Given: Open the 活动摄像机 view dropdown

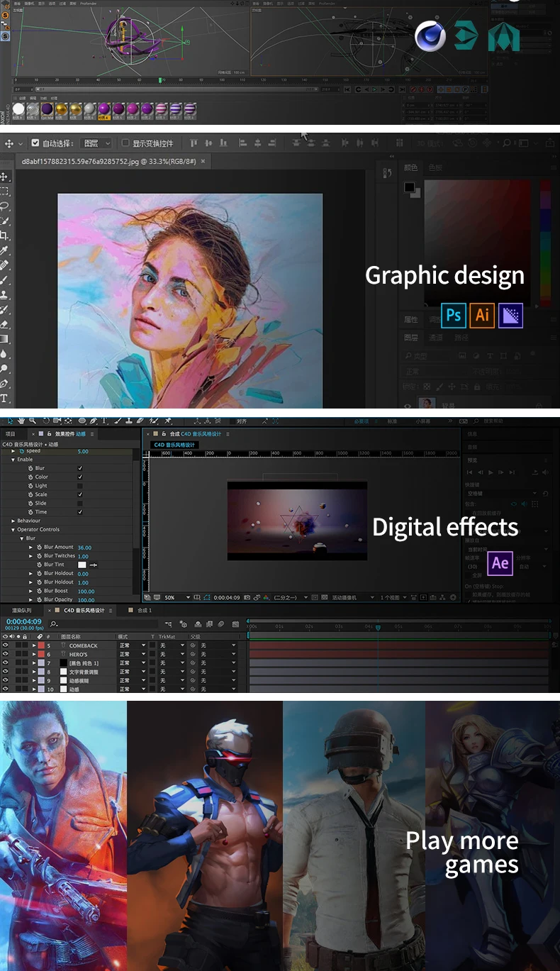Looking at the screenshot, I should point(352,598).
